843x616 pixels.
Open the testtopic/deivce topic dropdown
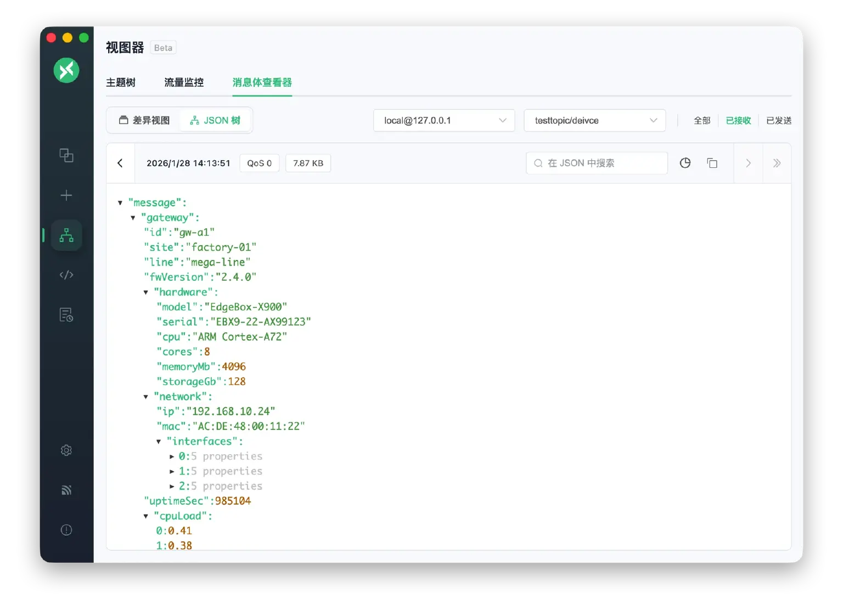pyautogui.click(x=594, y=121)
